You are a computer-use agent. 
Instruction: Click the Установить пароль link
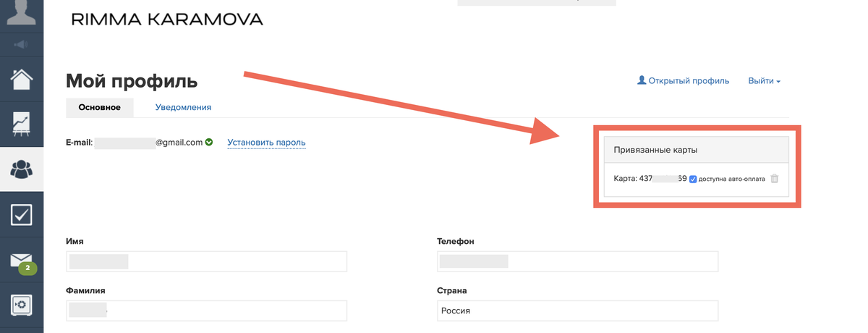266,143
